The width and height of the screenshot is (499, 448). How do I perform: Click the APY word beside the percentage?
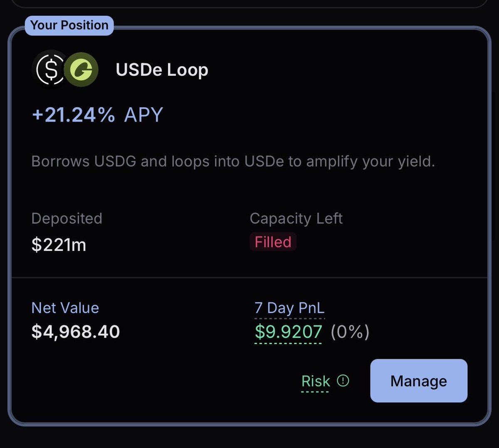point(143,114)
